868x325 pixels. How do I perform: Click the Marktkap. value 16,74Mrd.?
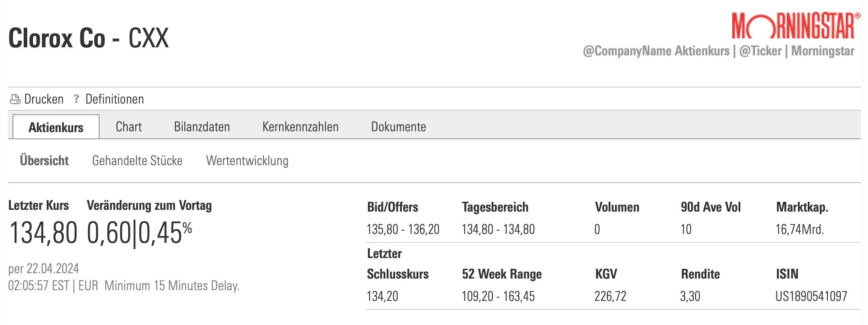point(799,229)
